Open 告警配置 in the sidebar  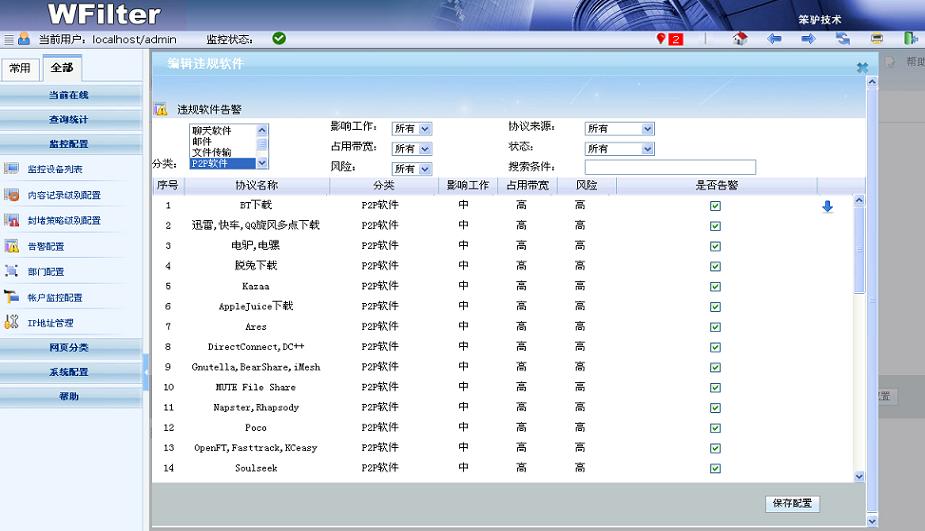(46, 246)
